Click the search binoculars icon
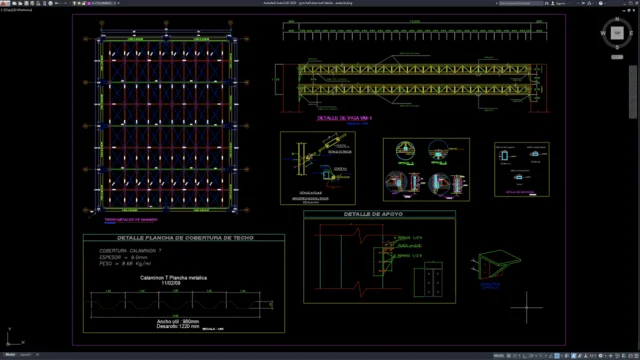Viewport: 640px width, 360px height. [x=547, y=3]
